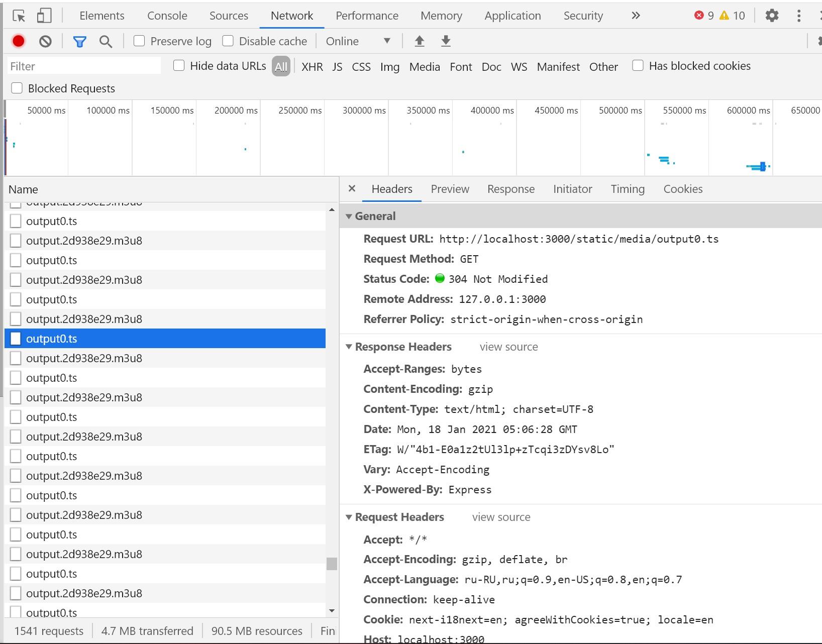Activate the inspect element picker icon

click(19, 16)
